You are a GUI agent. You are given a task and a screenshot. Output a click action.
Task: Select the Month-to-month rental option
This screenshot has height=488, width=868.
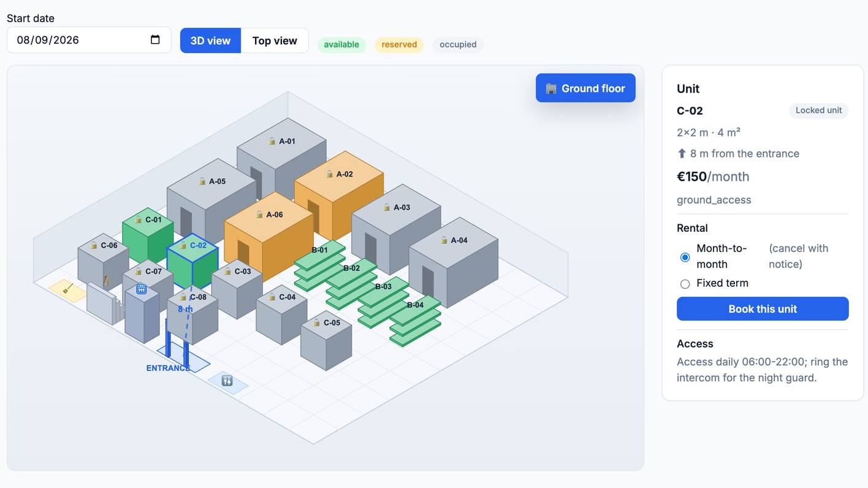pos(685,257)
